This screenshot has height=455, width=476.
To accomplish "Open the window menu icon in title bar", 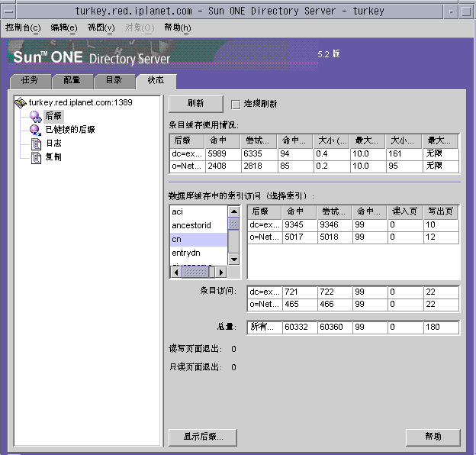I will pyautogui.click(x=8, y=11).
